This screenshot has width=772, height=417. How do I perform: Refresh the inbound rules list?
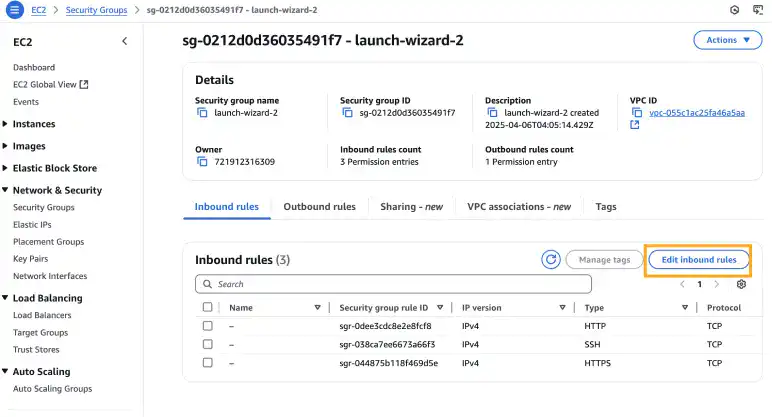point(550,259)
